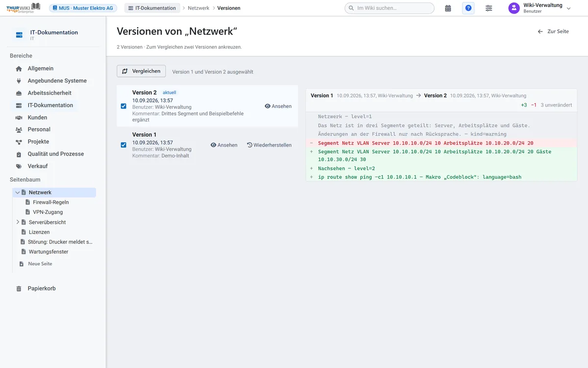Open the calendar icon in the top bar

(x=448, y=8)
